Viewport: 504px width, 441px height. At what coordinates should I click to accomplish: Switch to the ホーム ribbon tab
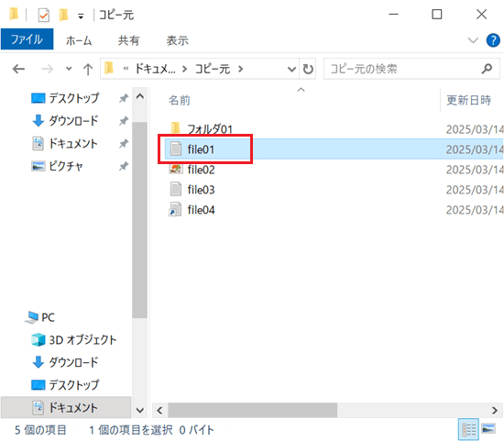click(x=79, y=40)
